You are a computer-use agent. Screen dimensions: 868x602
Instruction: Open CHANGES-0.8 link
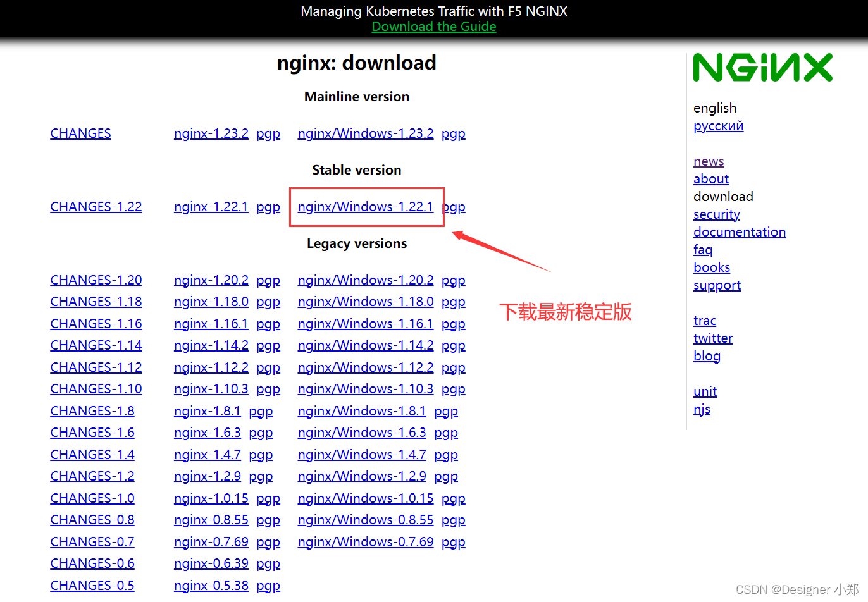pos(92,520)
